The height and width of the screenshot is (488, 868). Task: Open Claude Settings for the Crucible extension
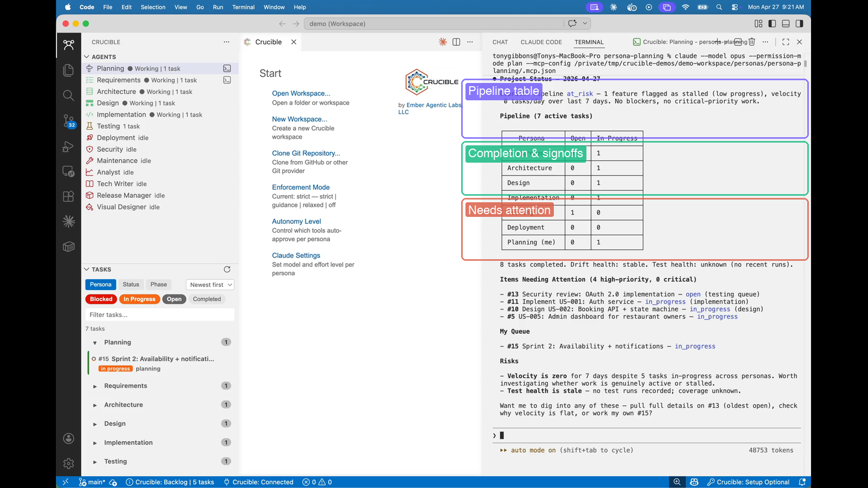(x=296, y=255)
